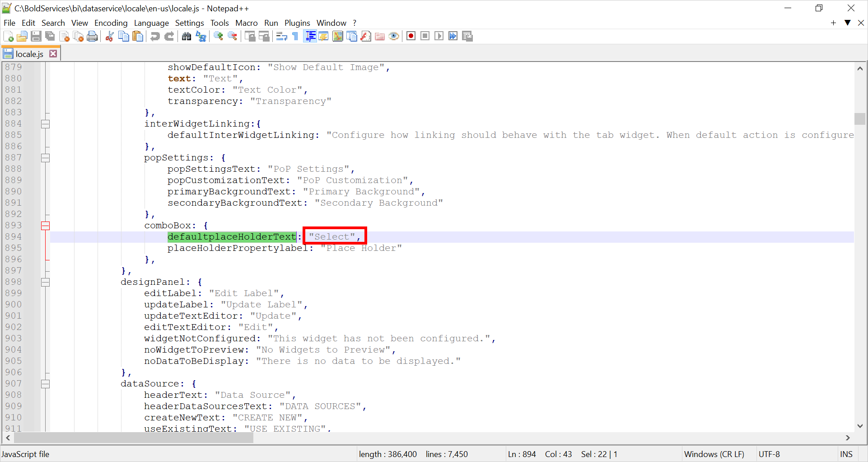
Task: Collapse the popSettings fold at line 887
Action: pos(46,158)
